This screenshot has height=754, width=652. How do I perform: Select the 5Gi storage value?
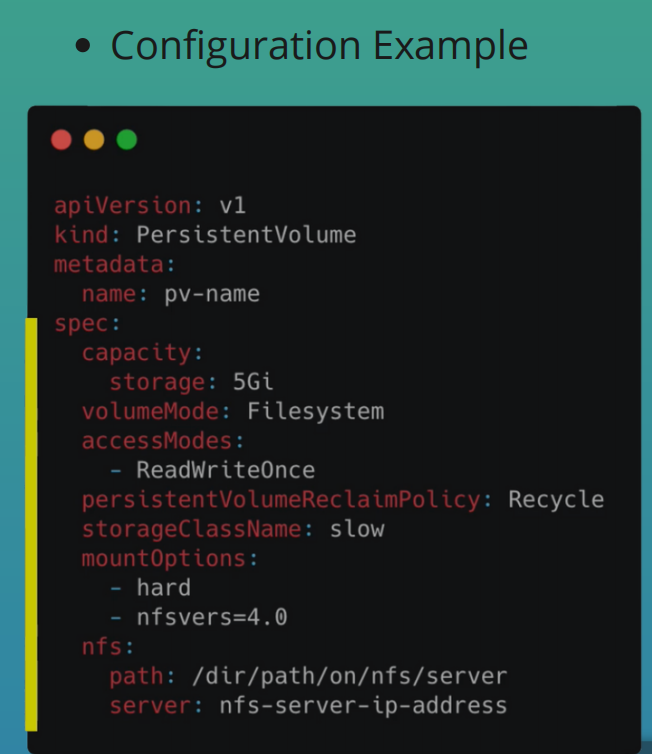coord(253,382)
